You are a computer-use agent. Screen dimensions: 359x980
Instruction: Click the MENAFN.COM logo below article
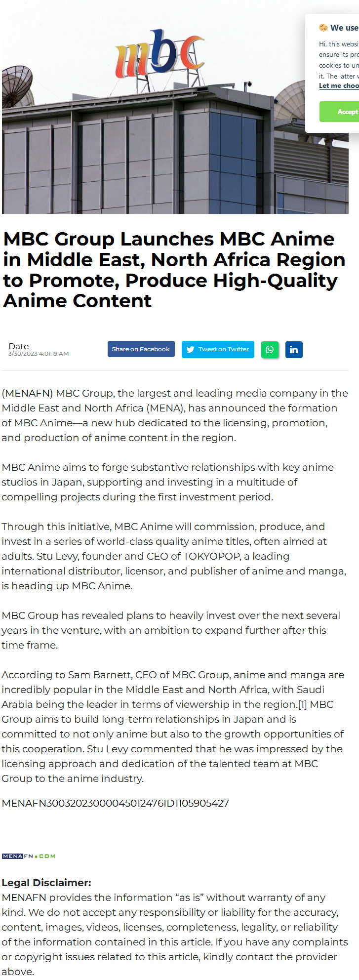point(29,856)
